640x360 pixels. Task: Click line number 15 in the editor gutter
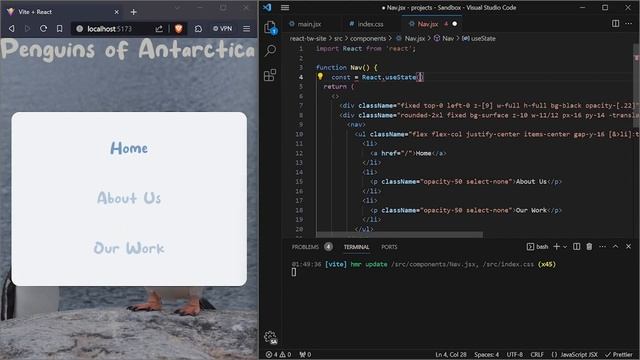tap(299, 182)
